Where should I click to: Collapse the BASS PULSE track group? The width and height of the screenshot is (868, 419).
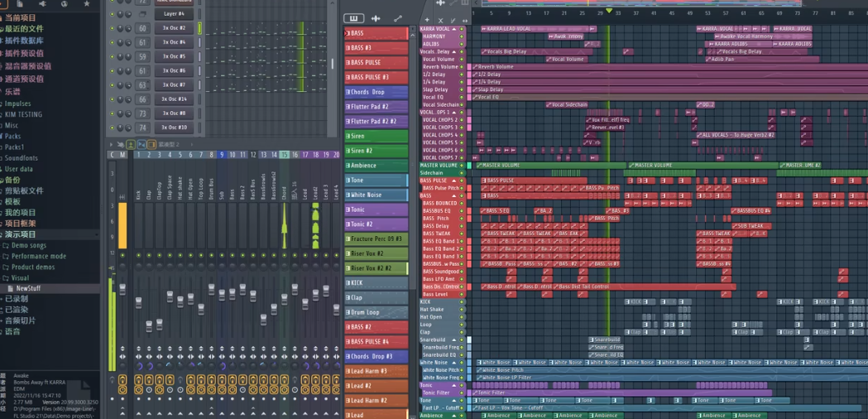point(454,181)
